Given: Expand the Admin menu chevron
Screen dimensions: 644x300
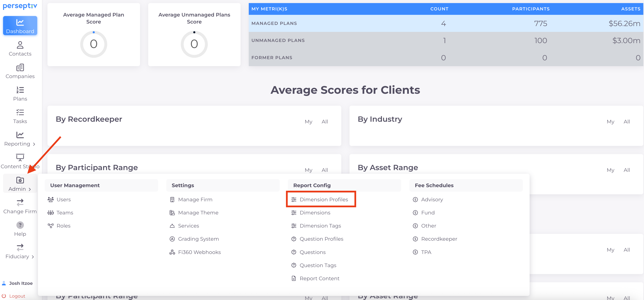Looking at the screenshot, I should click(30, 189).
